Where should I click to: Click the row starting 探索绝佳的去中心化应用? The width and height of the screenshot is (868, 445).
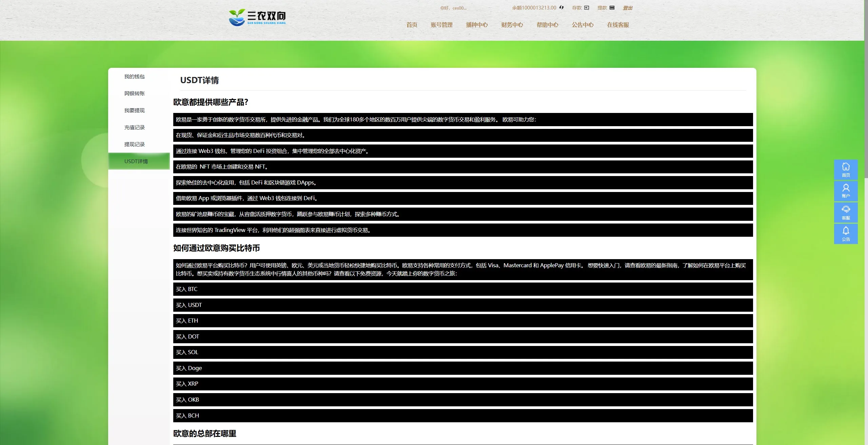pos(463,182)
